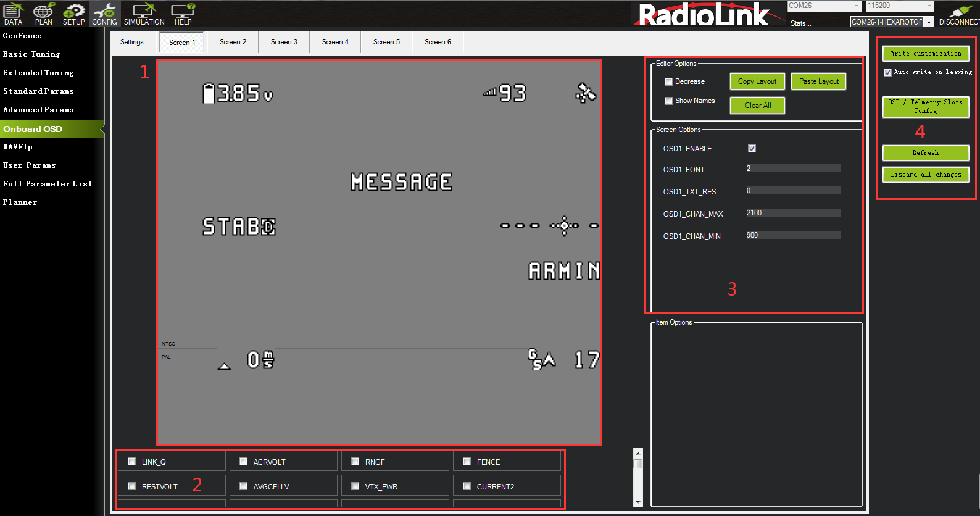The width and height of the screenshot is (980, 516).
Task: Select the satellite icon in OSD preview
Action: 585,93
